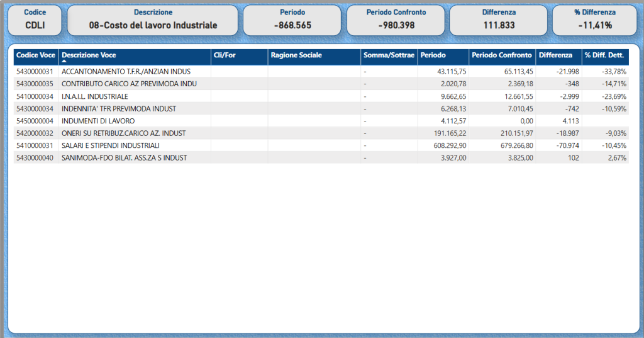Click the Descrizione card showing 08-Costo del lavoro Industriale
The width and height of the screenshot is (644, 338).
click(153, 20)
